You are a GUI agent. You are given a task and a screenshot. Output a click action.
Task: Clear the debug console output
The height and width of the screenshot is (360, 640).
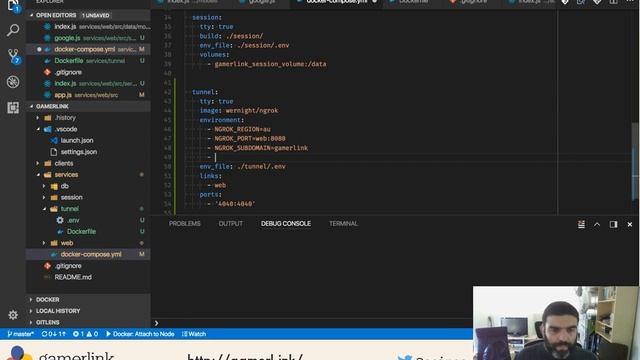pos(581,224)
